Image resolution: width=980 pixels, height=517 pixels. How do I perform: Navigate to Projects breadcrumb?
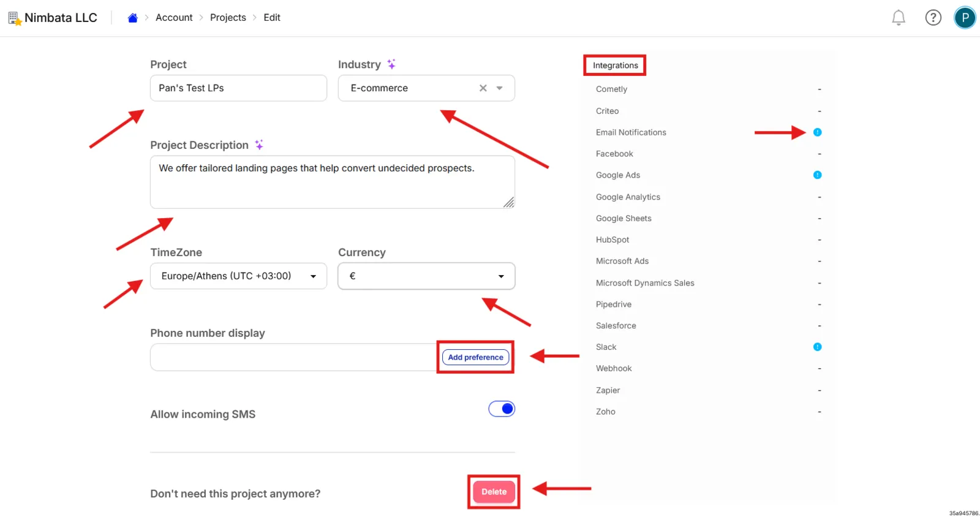(228, 18)
